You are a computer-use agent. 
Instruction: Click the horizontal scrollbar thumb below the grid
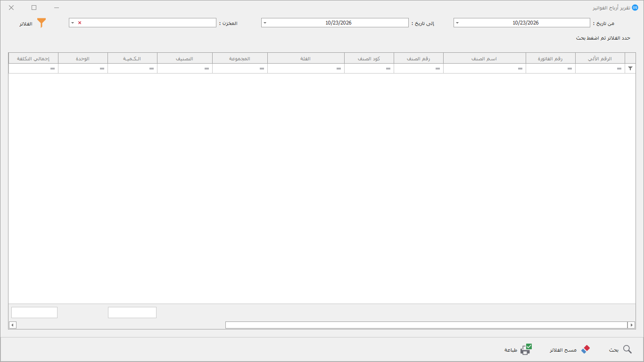(426, 325)
